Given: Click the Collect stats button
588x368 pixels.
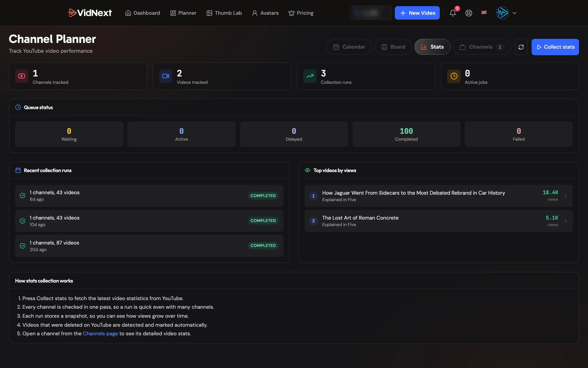Looking at the screenshot, I should click(555, 47).
